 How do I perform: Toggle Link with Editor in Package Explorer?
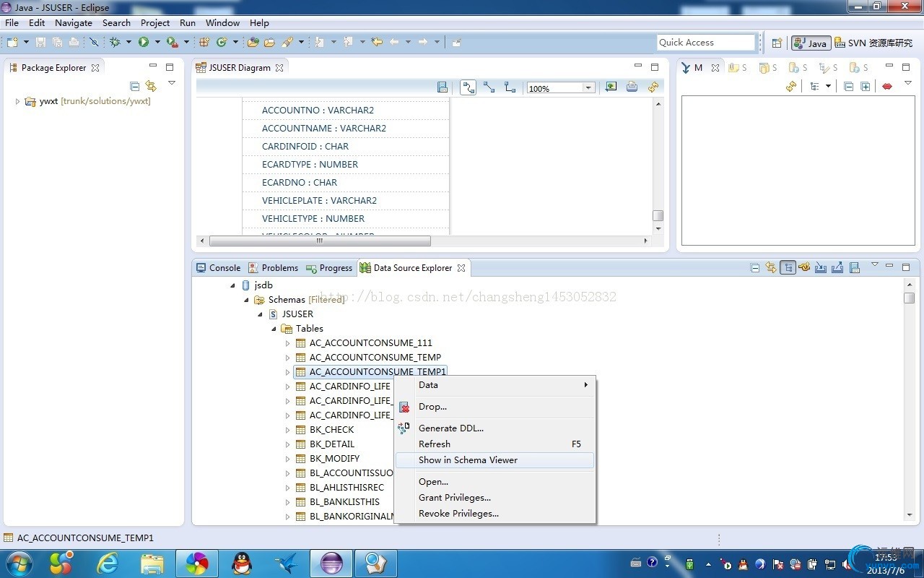(x=151, y=86)
